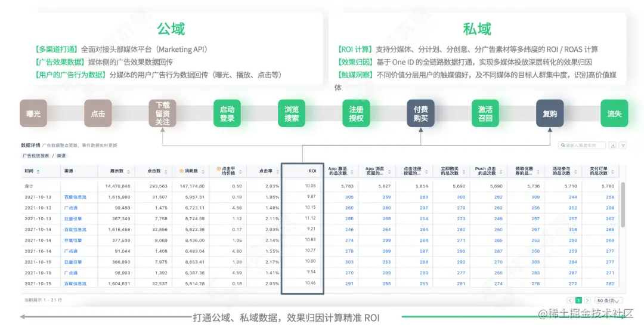Click the 渠道 breadcrumb item
This screenshot has width=644, height=330.
[61, 156]
